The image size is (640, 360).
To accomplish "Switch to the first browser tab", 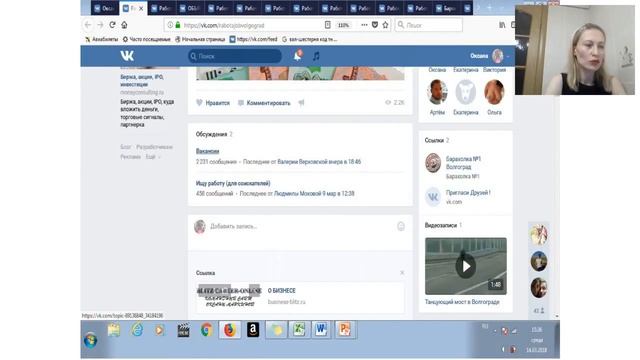I will click(x=104, y=8).
